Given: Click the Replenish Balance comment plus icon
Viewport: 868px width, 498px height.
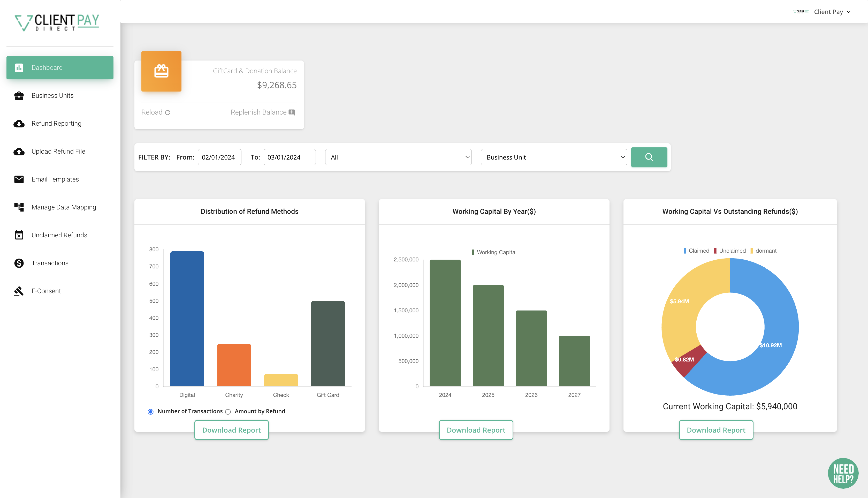Looking at the screenshot, I should pyautogui.click(x=292, y=112).
